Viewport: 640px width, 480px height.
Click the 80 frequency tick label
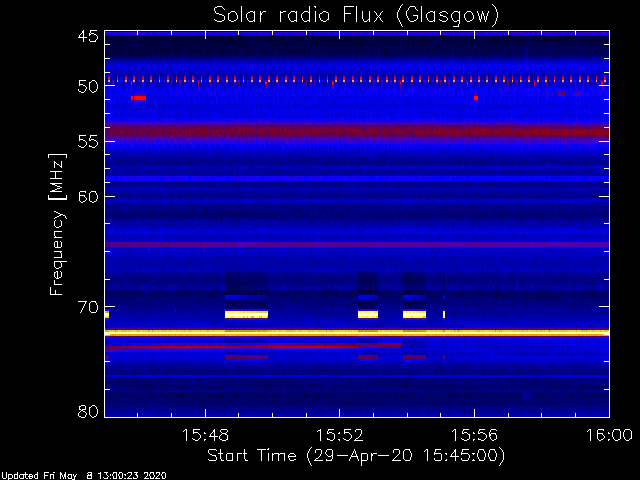coord(88,411)
